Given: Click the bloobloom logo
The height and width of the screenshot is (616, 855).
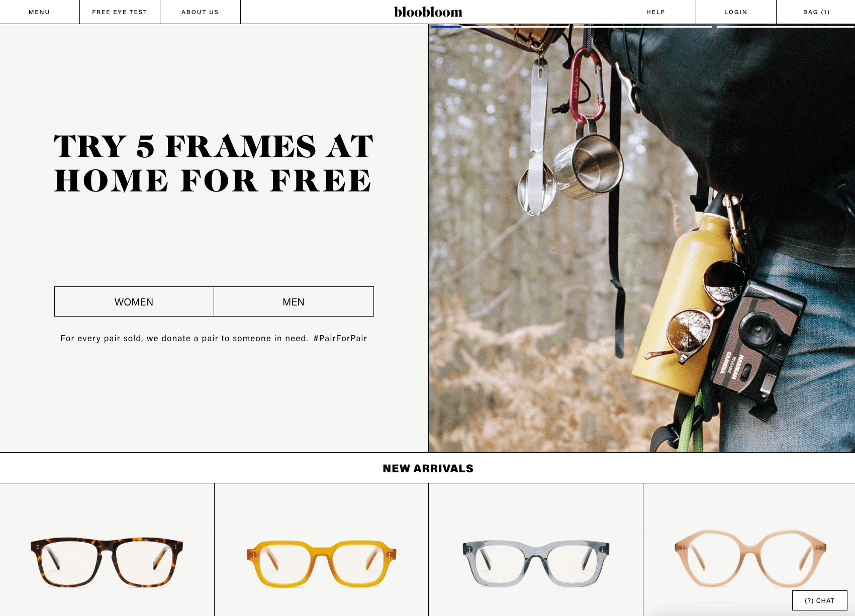Looking at the screenshot, I should pos(428,12).
